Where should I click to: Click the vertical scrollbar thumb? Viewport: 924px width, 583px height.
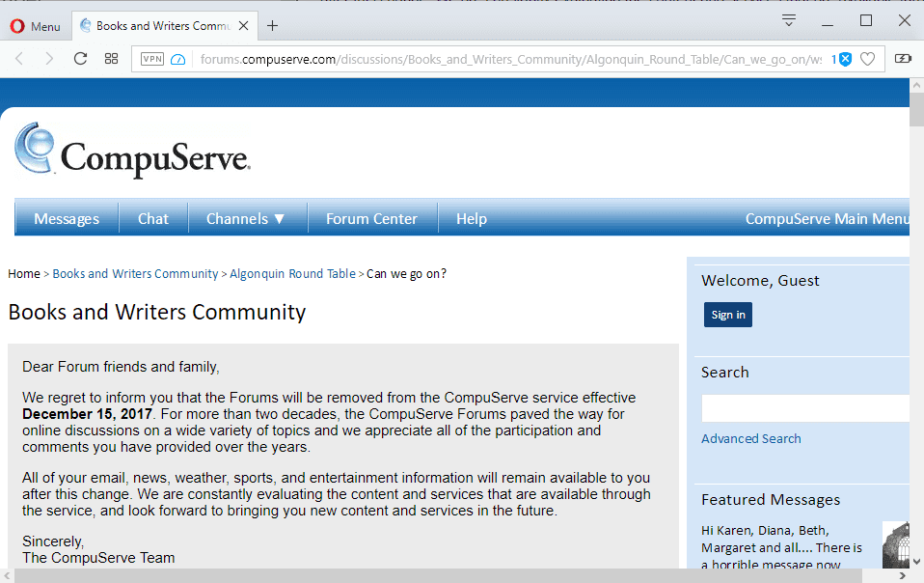[917, 109]
